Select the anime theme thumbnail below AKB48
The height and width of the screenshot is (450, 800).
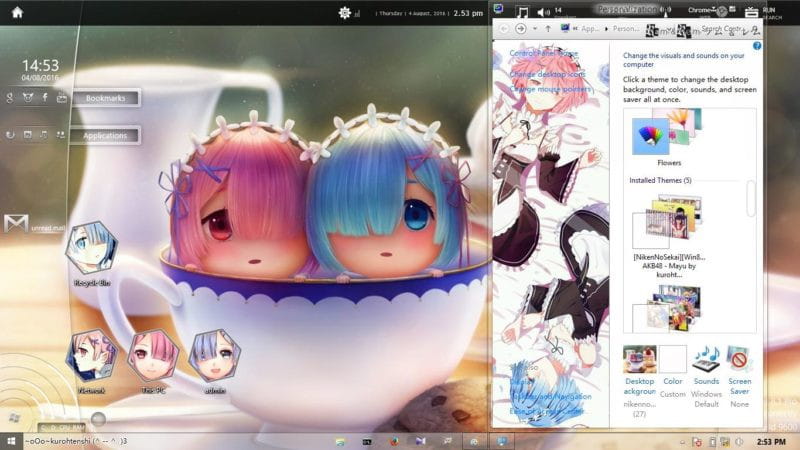click(668, 309)
